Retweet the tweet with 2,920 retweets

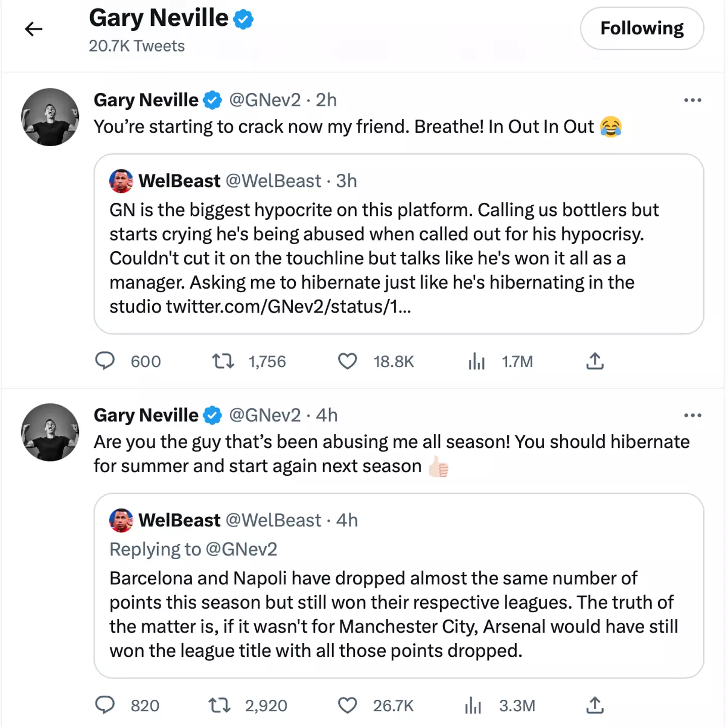[220, 705]
